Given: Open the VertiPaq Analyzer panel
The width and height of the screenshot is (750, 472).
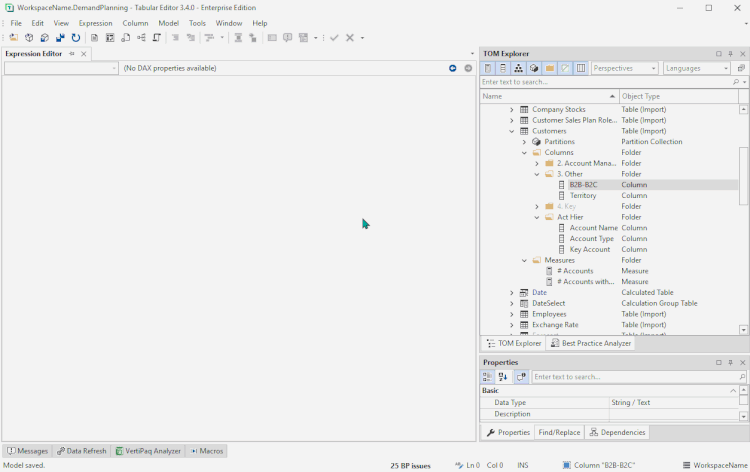Looking at the screenshot, I should pyautogui.click(x=148, y=451).
